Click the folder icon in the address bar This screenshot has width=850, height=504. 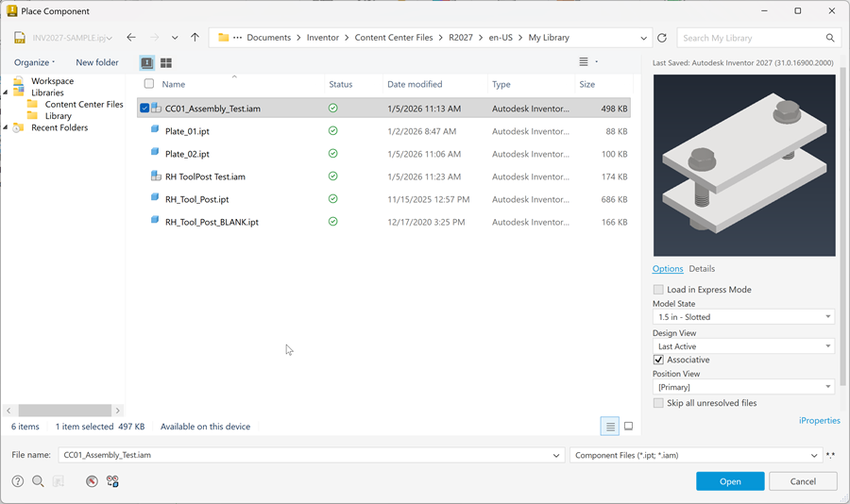(x=223, y=38)
